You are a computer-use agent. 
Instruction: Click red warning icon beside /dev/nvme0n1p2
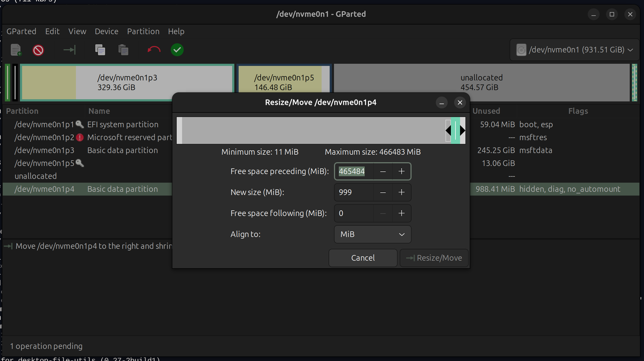point(80,137)
